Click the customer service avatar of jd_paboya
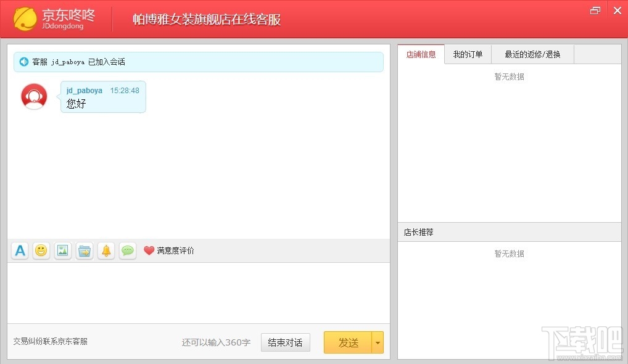This screenshot has height=364, width=628. pyautogui.click(x=34, y=96)
